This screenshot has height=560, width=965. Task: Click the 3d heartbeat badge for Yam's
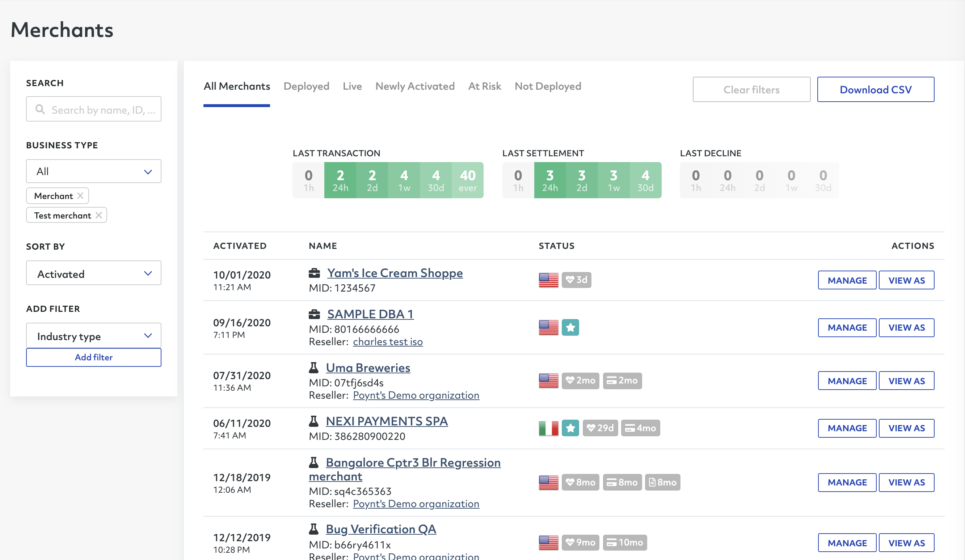point(576,280)
